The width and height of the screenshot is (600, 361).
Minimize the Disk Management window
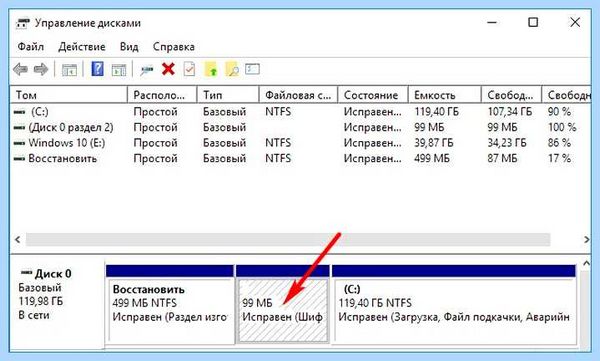pyautogui.click(x=492, y=22)
